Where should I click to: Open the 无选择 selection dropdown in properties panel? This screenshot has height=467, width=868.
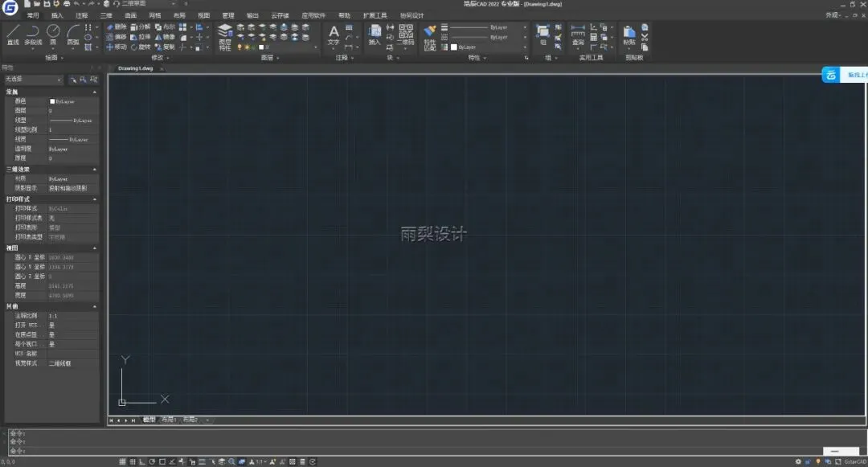(x=33, y=80)
